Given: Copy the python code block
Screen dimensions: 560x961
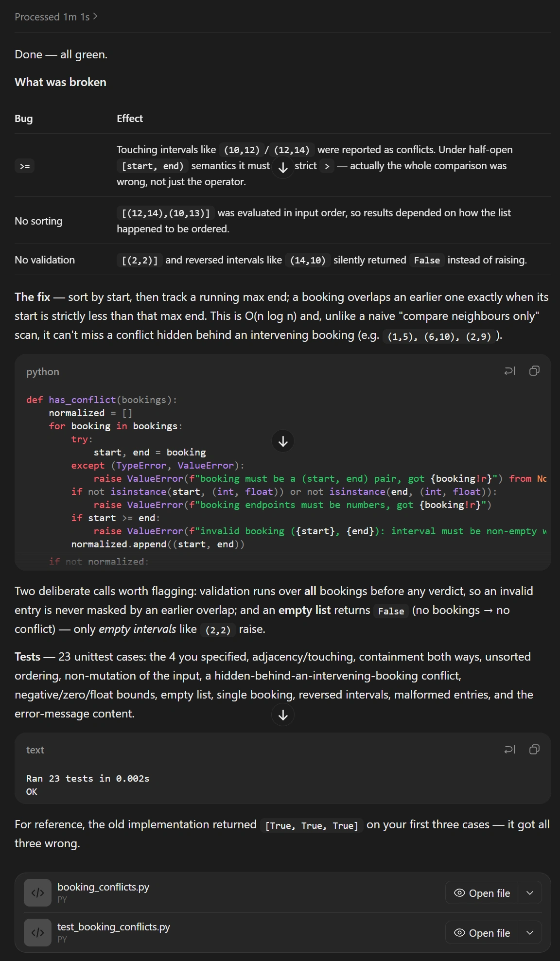Looking at the screenshot, I should click(x=534, y=371).
